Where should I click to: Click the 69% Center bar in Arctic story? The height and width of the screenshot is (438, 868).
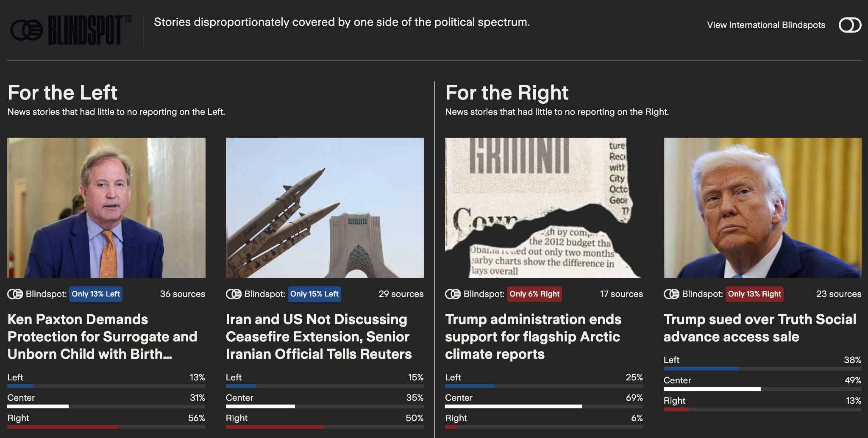click(x=544, y=407)
